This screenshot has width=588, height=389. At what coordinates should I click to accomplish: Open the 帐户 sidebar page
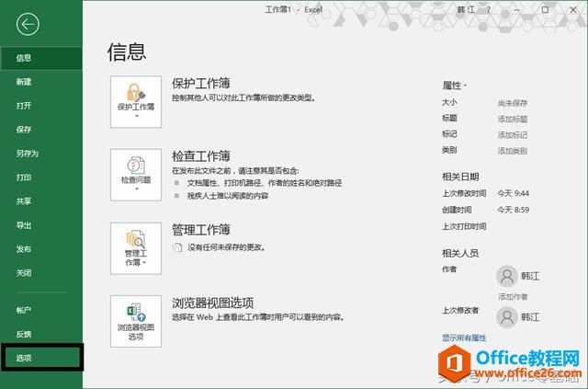(24, 310)
